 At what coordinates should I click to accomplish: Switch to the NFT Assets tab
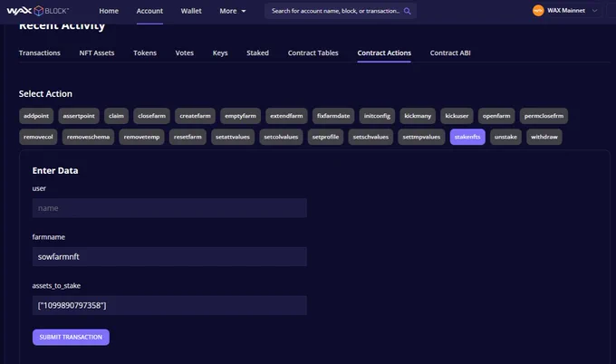pyautogui.click(x=97, y=53)
